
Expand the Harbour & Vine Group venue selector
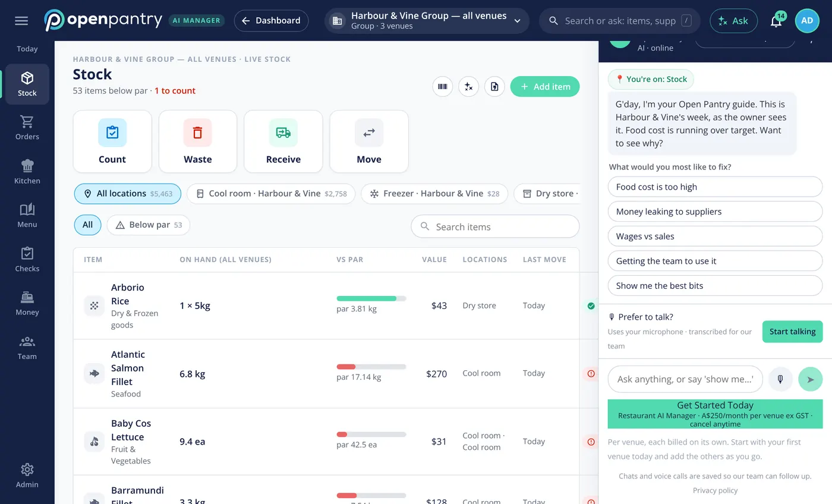(427, 21)
